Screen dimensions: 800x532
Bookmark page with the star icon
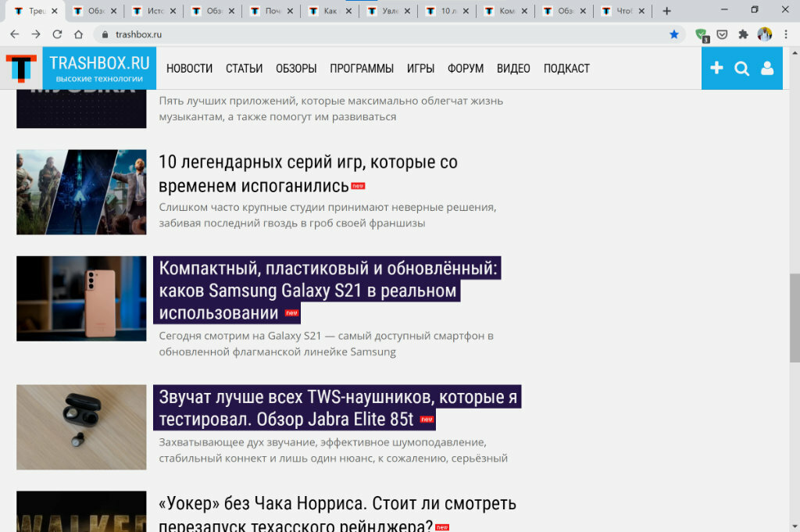coord(674,34)
